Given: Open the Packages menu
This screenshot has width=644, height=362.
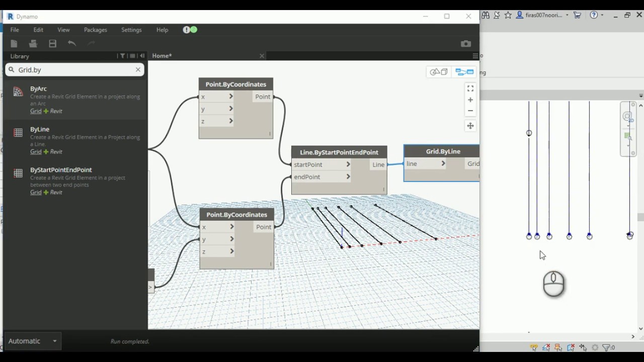Looking at the screenshot, I should 95,30.
